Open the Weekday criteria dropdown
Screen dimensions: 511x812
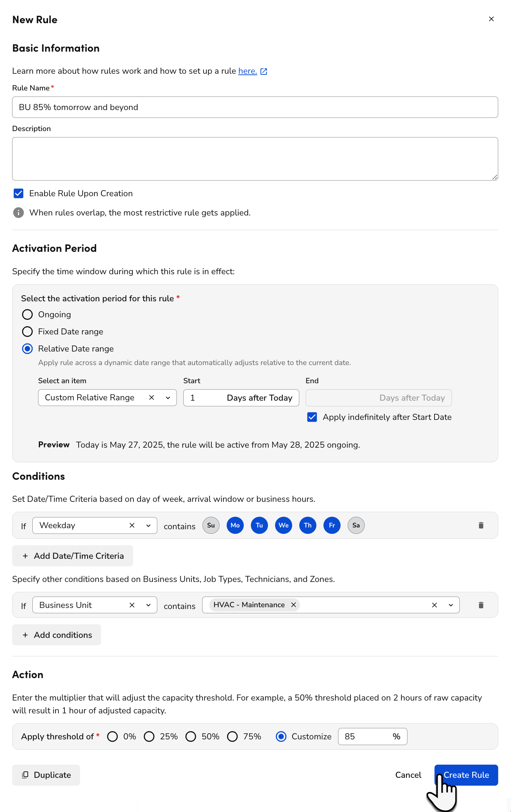coord(148,525)
